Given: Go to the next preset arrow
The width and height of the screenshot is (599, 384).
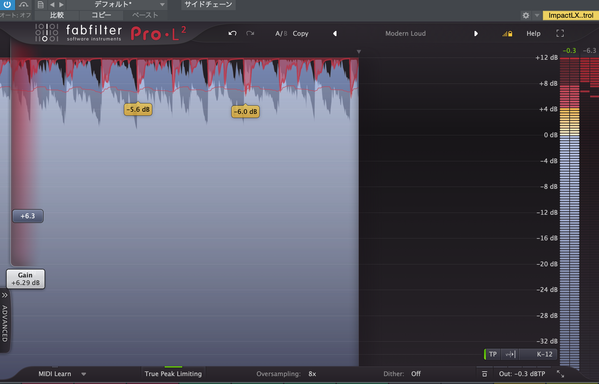Looking at the screenshot, I should (x=476, y=34).
